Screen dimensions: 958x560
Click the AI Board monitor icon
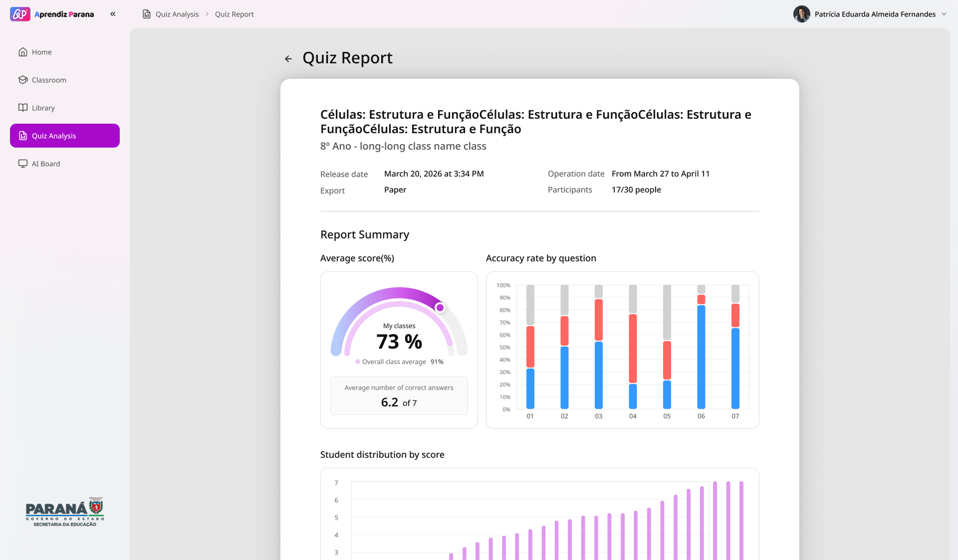(x=23, y=164)
